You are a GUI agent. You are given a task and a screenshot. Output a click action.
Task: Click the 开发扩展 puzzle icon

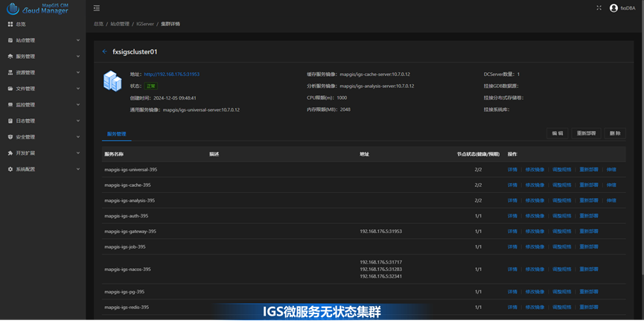pos(10,153)
